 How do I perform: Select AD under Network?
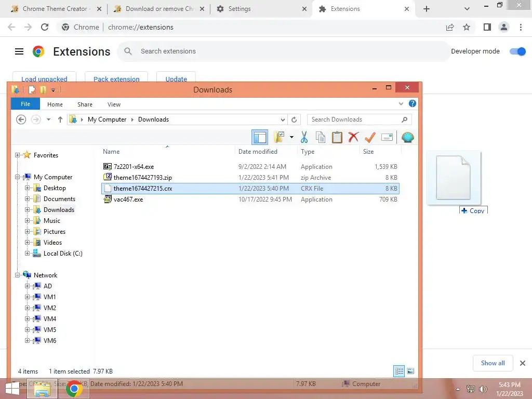click(x=47, y=286)
